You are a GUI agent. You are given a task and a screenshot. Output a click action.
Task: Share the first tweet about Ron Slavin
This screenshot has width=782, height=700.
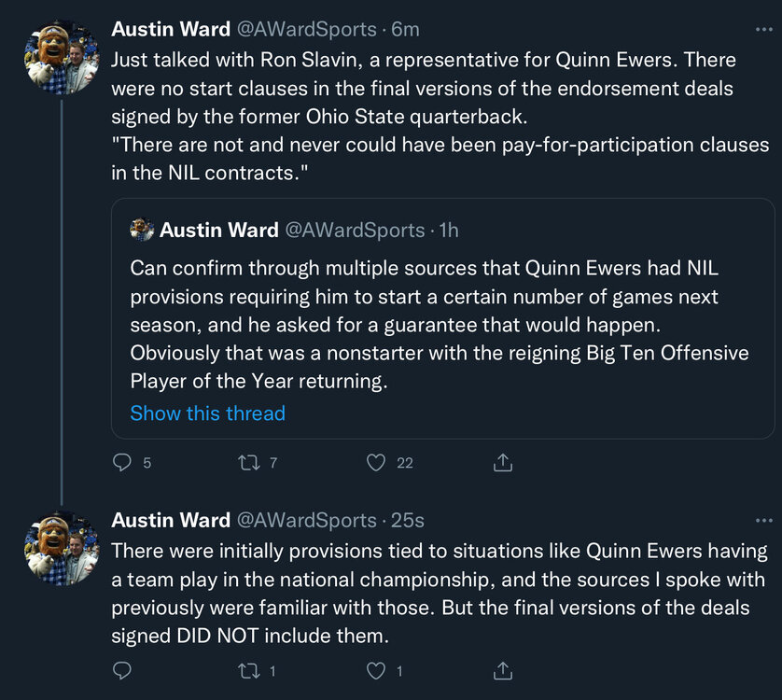(x=502, y=462)
